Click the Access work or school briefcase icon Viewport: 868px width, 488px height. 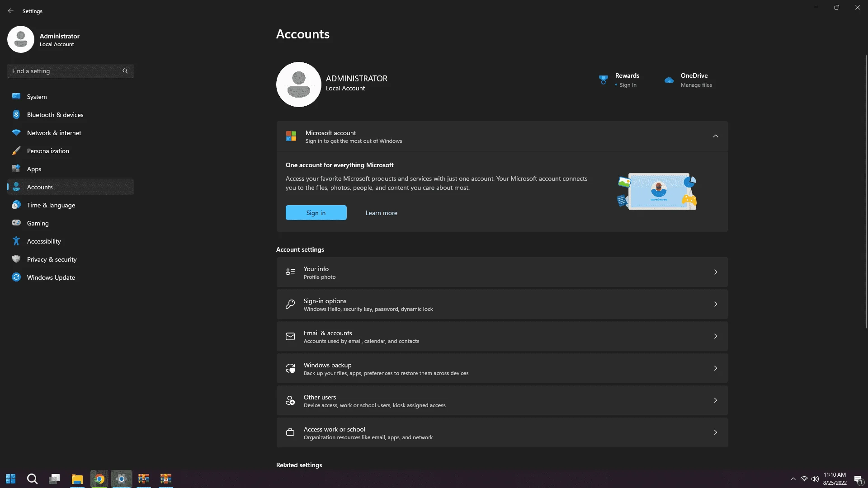[x=290, y=432]
